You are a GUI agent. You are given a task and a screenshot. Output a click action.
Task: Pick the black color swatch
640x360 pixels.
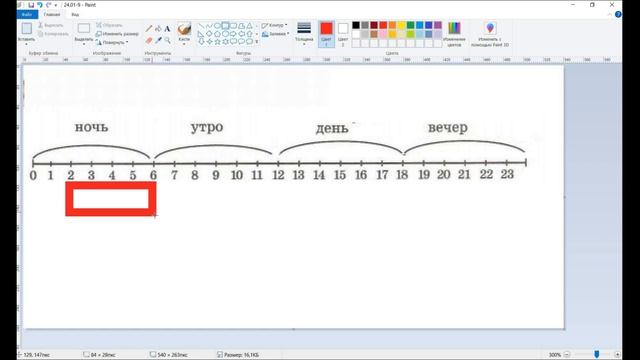356,25
